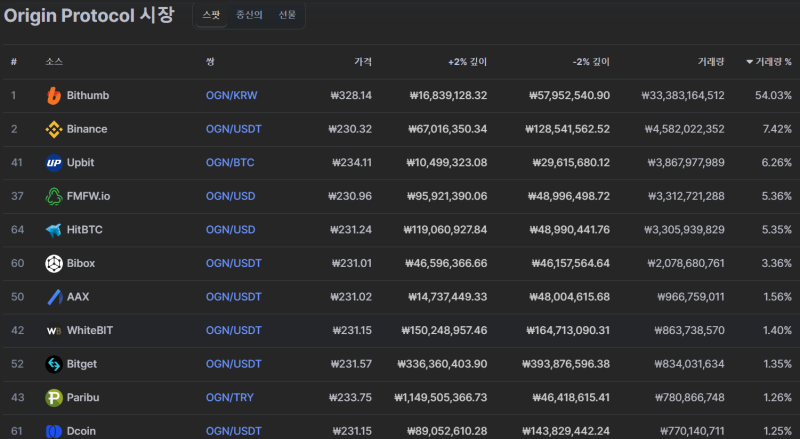Click HitBTC +2% depth ₩119,060,927.84
Screen dimensions: 800x439
pyautogui.click(x=445, y=230)
